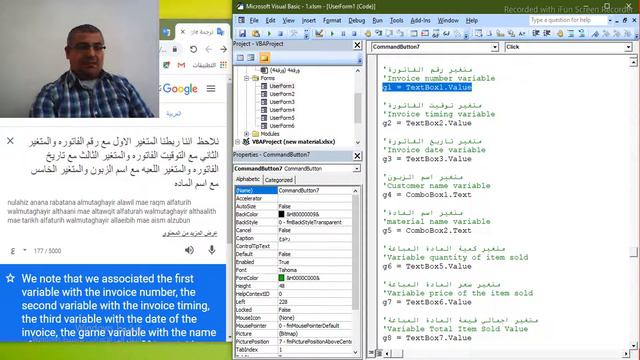
Task: Select UserForm2 in the project tree
Action: (282, 94)
